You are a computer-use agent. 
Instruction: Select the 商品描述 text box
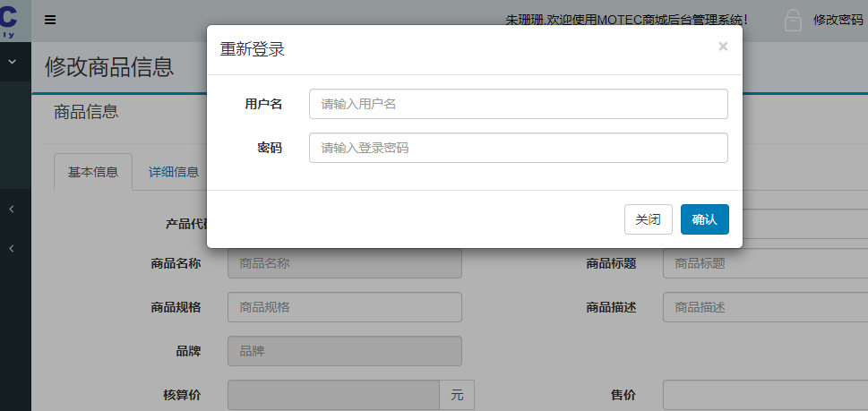(765, 307)
